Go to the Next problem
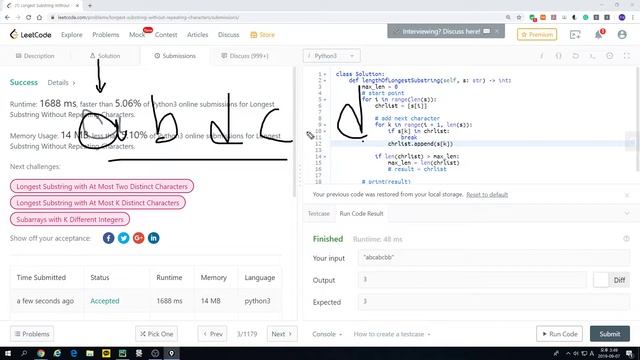Screen dimensions: 640x360 [282, 334]
